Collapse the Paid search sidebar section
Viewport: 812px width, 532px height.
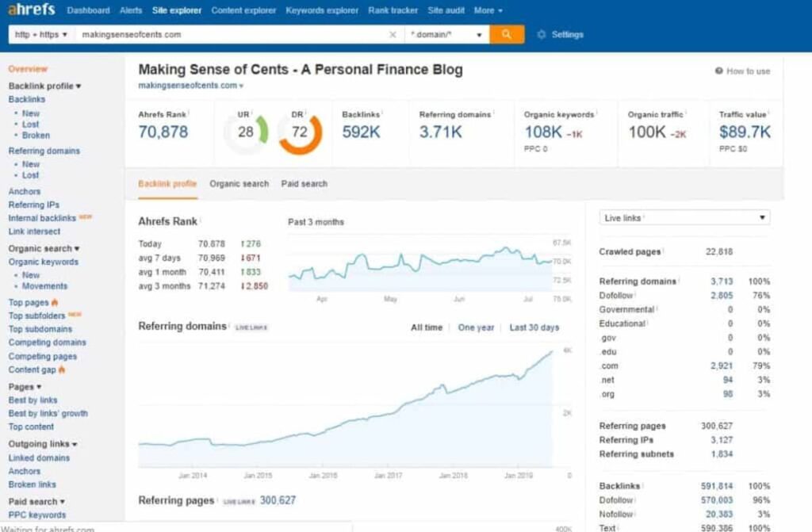36,501
